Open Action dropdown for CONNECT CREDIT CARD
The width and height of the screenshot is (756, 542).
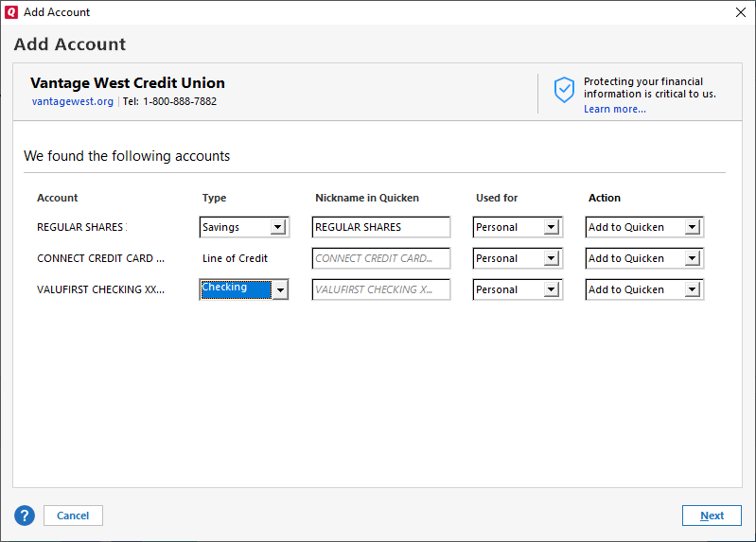(644, 258)
